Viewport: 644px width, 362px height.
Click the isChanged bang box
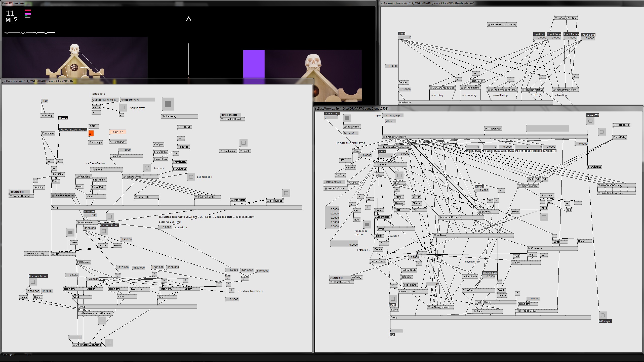602,315
